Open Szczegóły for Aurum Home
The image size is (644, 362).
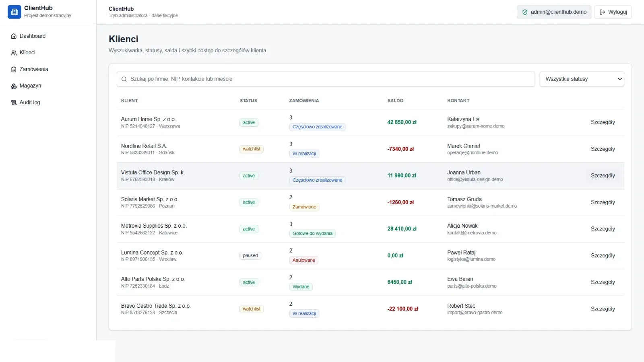[603, 122]
